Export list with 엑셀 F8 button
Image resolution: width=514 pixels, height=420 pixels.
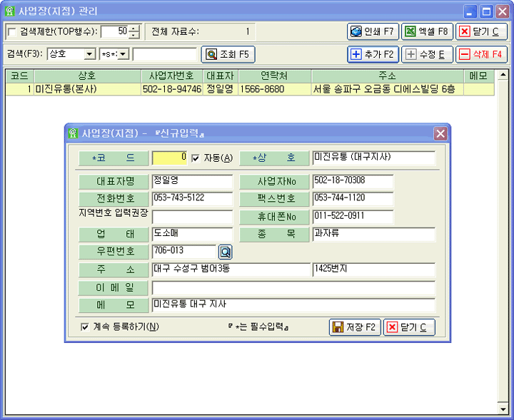(427, 32)
